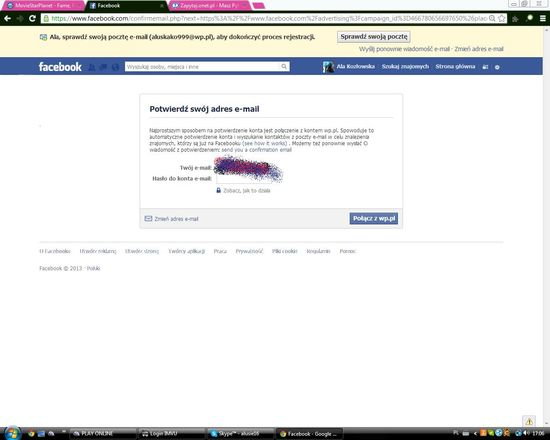This screenshot has height=440, width=550.
Task: Open Facebook messages icon
Action: click(x=103, y=67)
